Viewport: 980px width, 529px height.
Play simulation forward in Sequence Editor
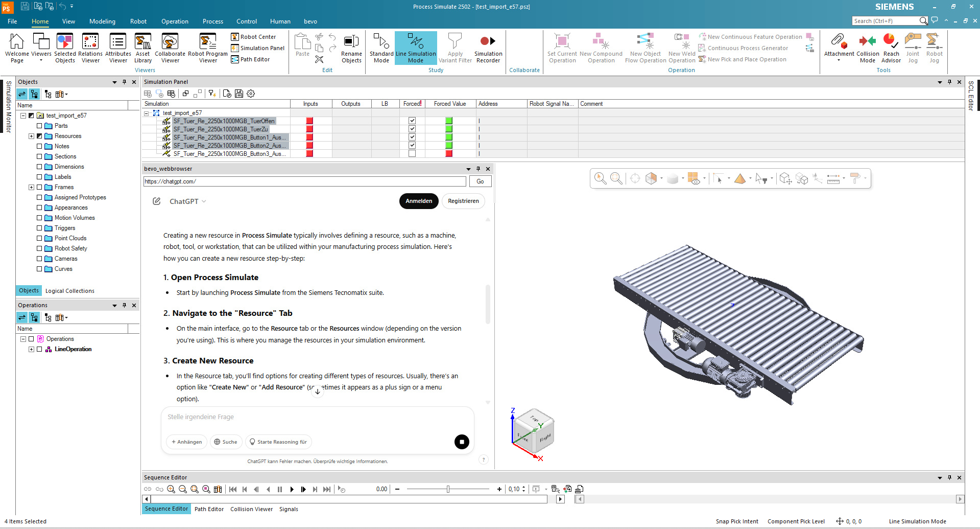(x=292, y=489)
